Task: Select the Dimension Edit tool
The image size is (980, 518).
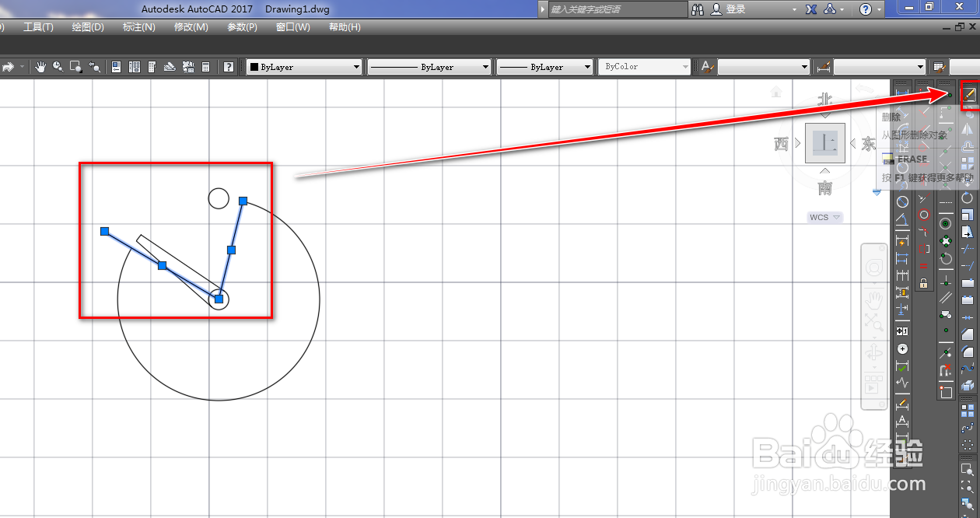Action: click(x=902, y=404)
